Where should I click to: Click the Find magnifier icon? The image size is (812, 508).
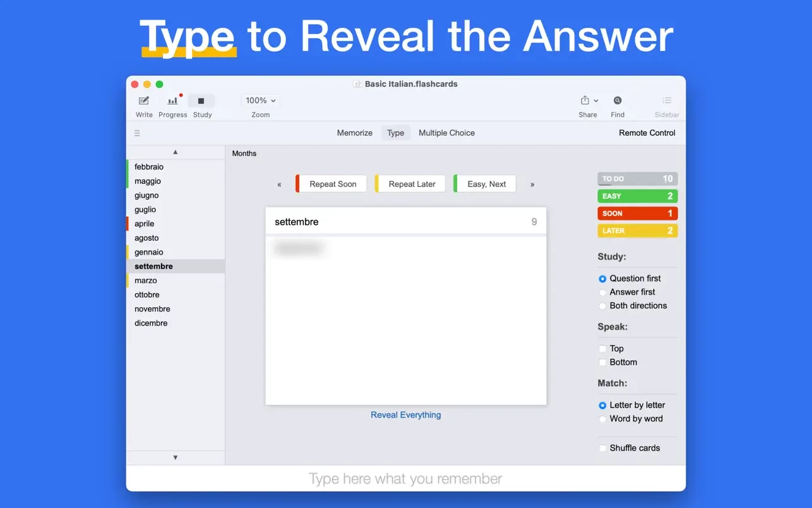point(618,101)
